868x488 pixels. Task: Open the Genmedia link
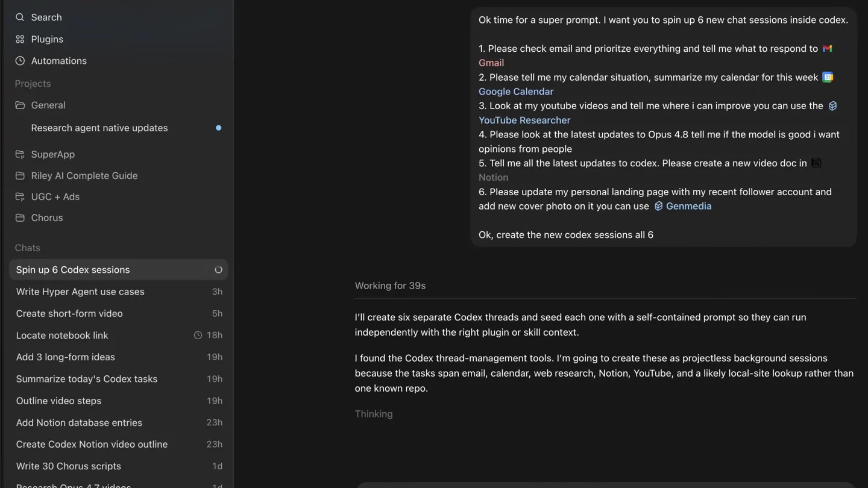[688, 206]
